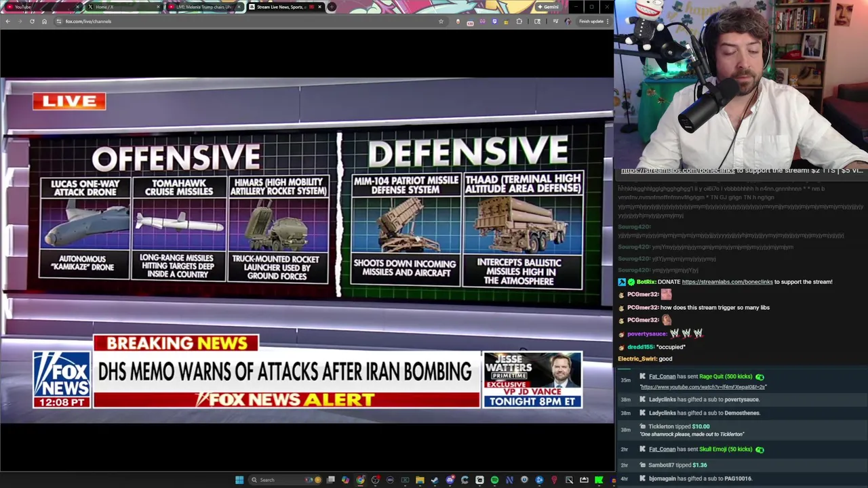The width and height of the screenshot is (868, 488).
Task: Open the green Kick app on taskbar
Action: pos(599,480)
